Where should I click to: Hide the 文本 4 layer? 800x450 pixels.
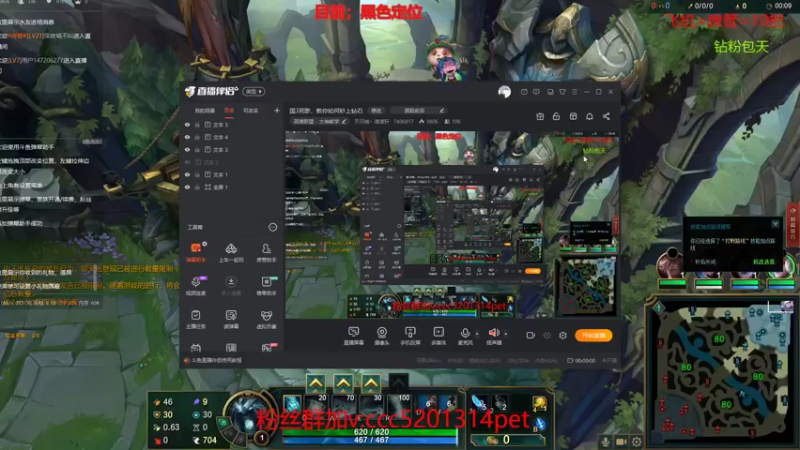point(187,137)
